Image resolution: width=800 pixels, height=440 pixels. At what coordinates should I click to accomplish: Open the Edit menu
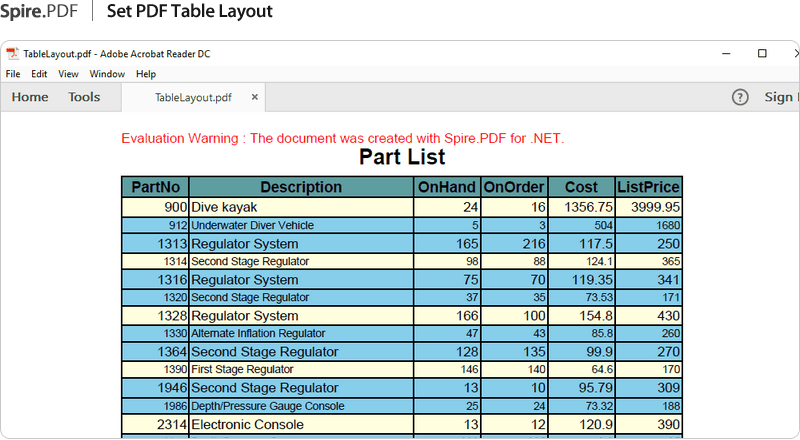[39, 74]
